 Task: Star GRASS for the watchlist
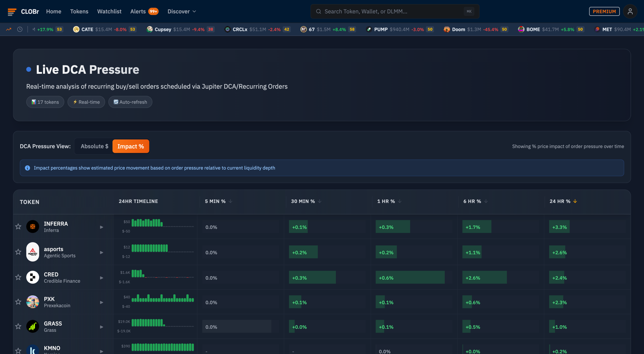pos(18,327)
